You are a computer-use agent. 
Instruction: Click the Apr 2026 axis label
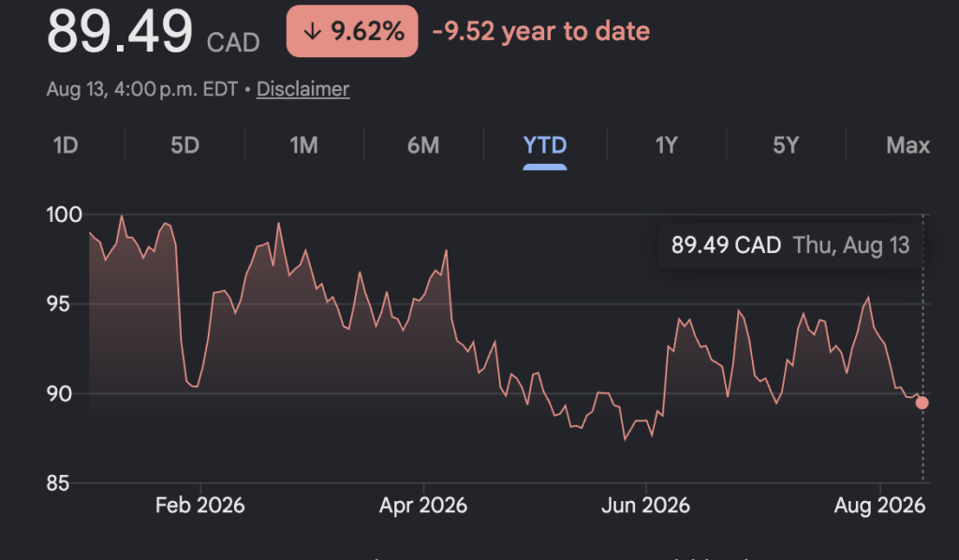(423, 506)
